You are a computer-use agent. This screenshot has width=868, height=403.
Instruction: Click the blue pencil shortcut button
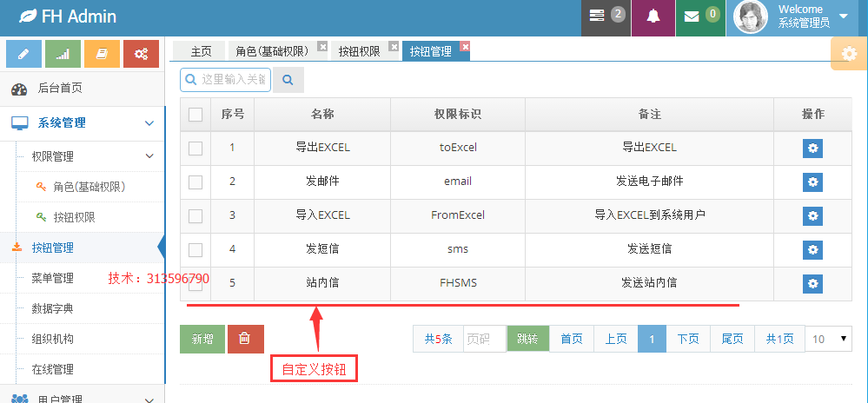(x=23, y=54)
